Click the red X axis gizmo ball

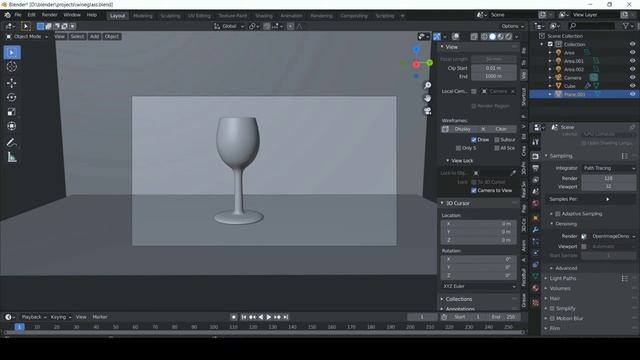416,64
